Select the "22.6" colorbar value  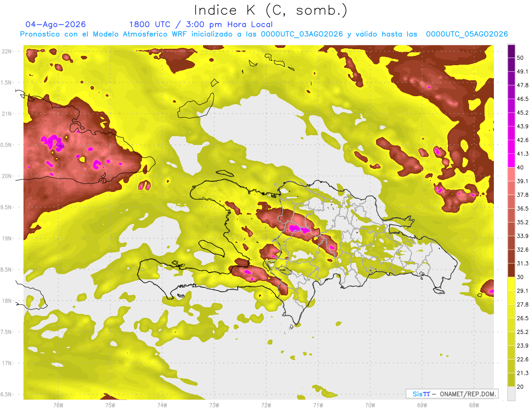523,360
